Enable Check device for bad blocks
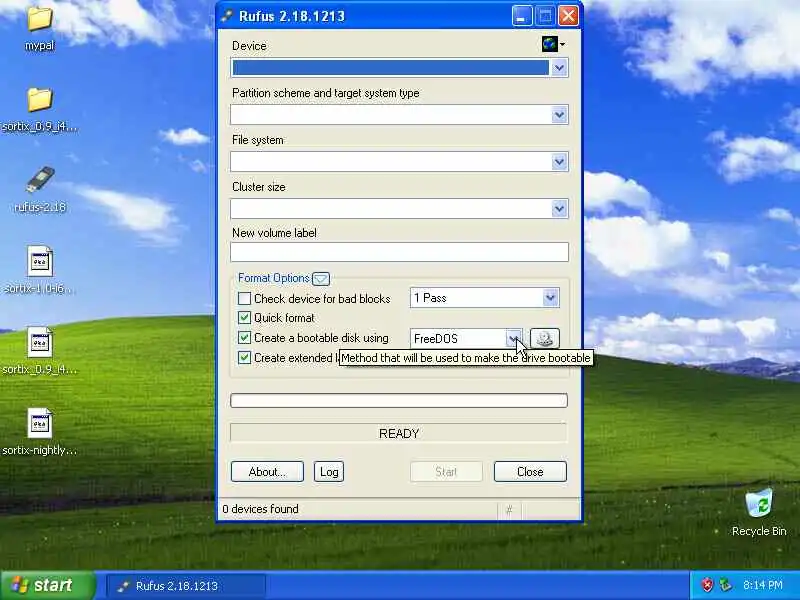800x600 pixels. 244,298
